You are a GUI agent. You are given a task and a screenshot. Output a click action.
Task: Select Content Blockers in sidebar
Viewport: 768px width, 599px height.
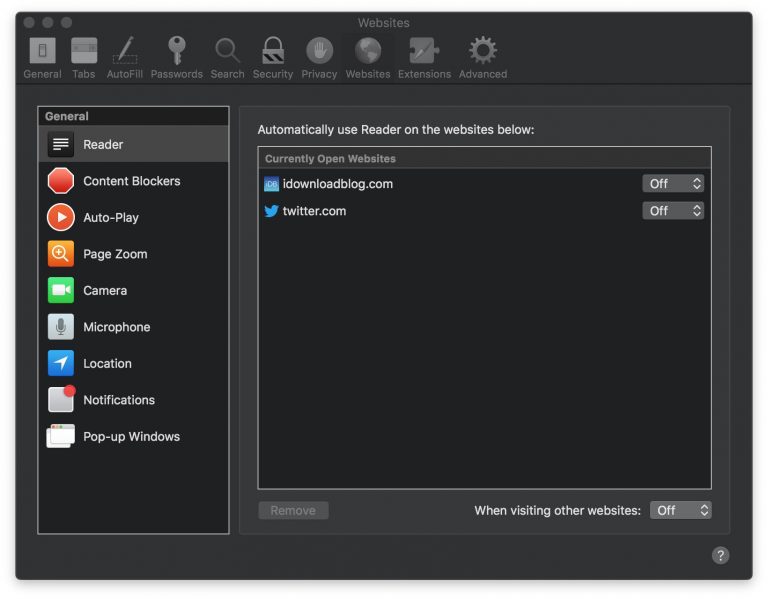133,181
